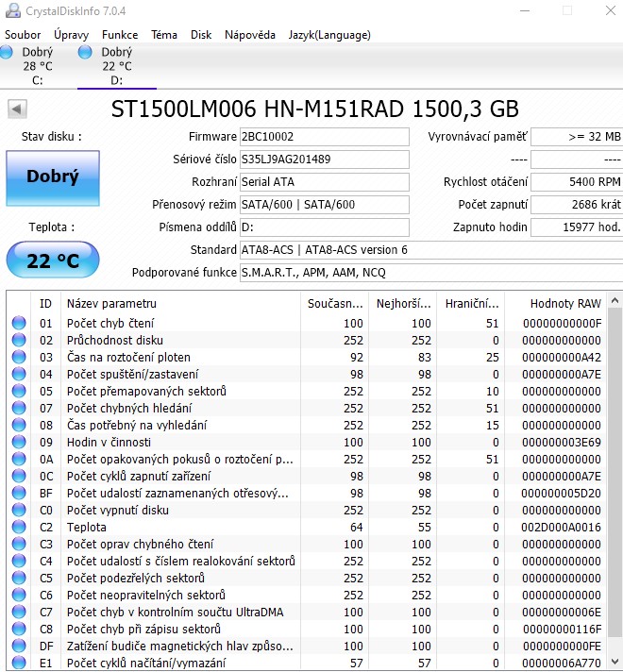Click the Název parametru column header
Screen dimensions: 623x672
pos(111,303)
